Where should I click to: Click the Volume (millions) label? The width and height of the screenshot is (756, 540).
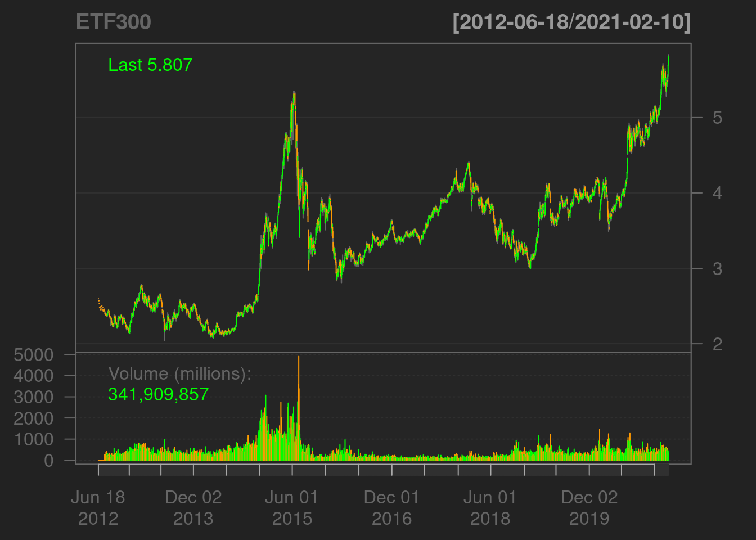pos(179,373)
